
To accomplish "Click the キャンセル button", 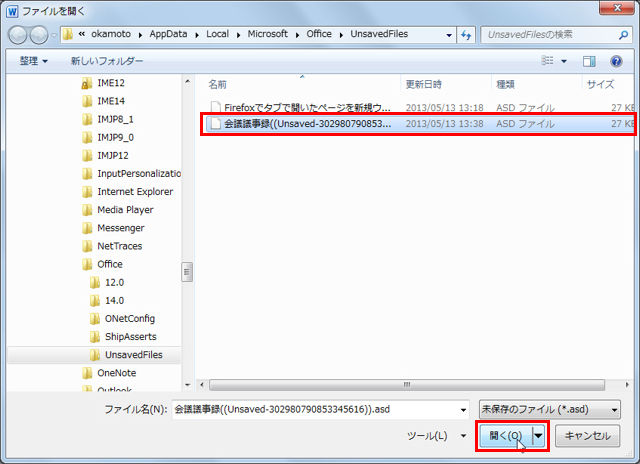I will pos(587,436).
